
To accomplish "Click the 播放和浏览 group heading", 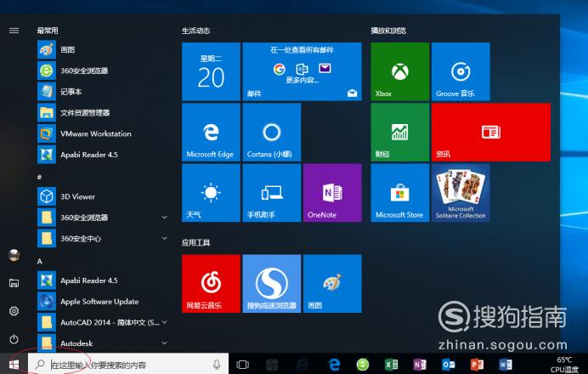I will [388, 31].
